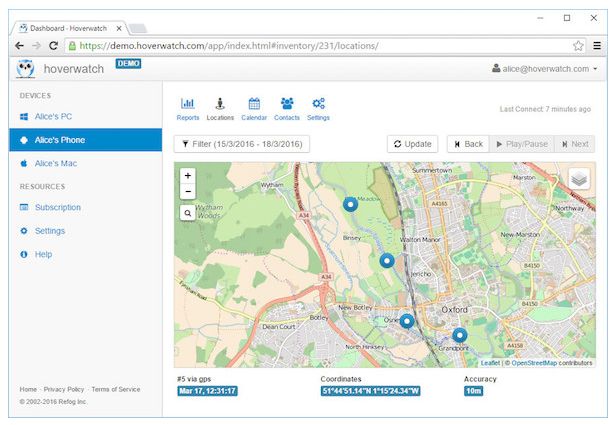Open the Settings gears icon in toolbar
This screenshot has width=614, height=425.
[318, 103]
